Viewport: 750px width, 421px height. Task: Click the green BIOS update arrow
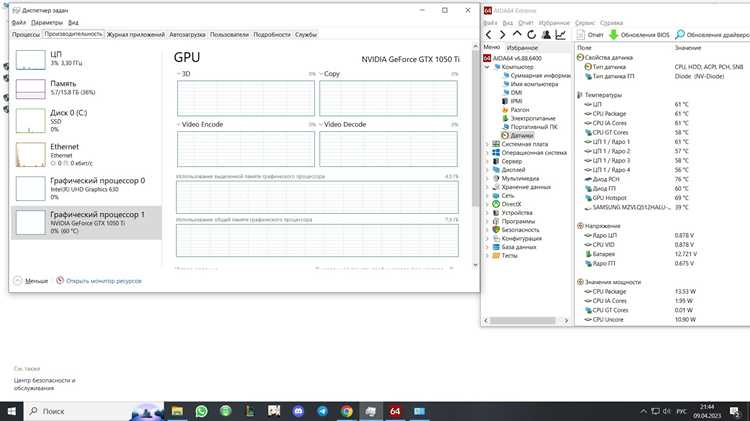[x=614, y=34]
